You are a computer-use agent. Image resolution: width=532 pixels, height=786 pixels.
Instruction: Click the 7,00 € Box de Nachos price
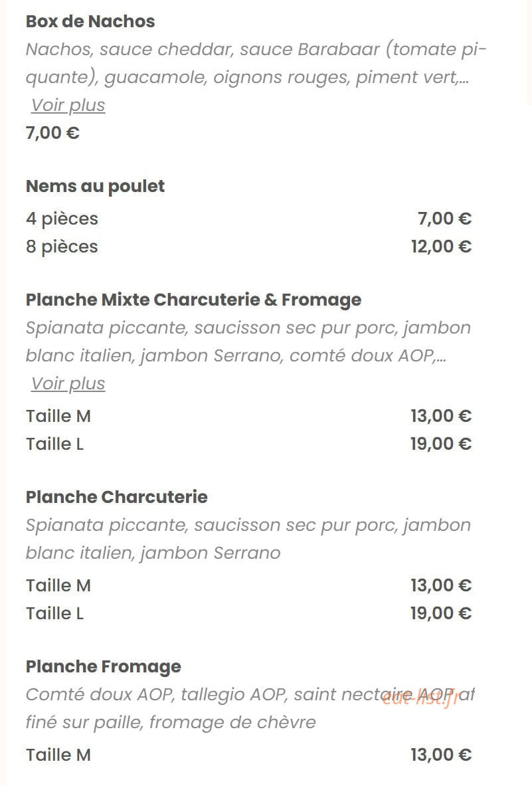(x=52, y=134)
